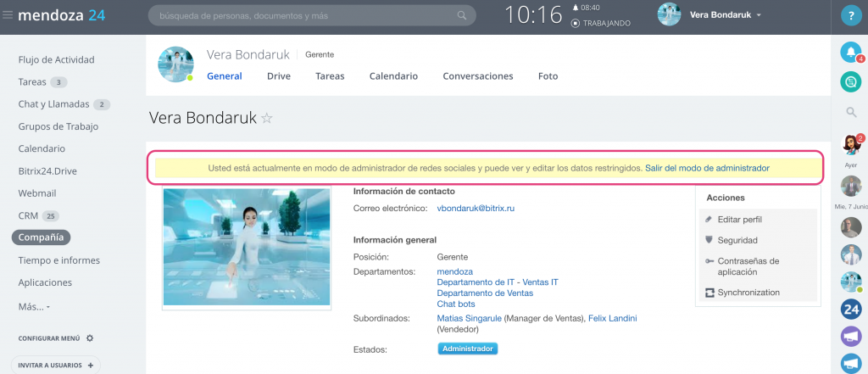Image resolution: width=868 pixels, height=374 pixels.
Task: Click the pencil icon beside Editar perfil
Action: tap(709, 220)
